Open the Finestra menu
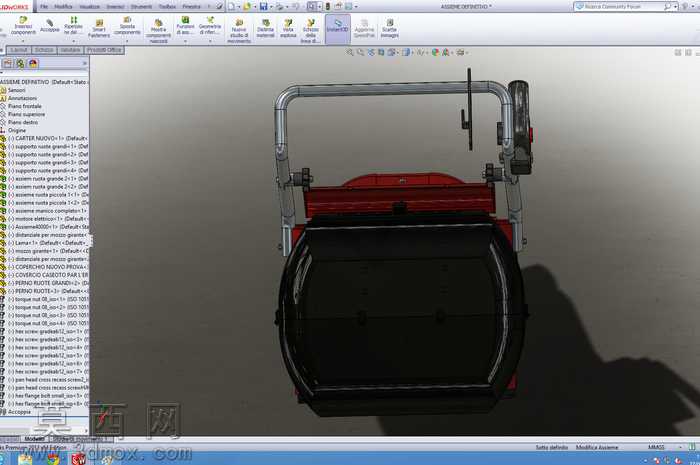 point(191,7)
